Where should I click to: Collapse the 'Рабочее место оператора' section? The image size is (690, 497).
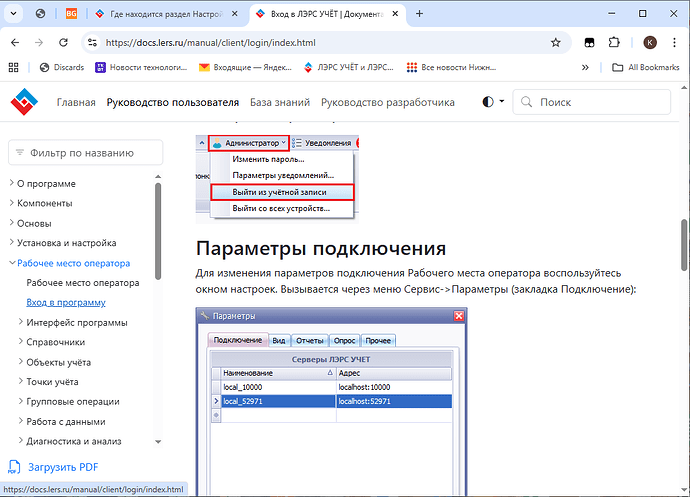pos(10,264)
